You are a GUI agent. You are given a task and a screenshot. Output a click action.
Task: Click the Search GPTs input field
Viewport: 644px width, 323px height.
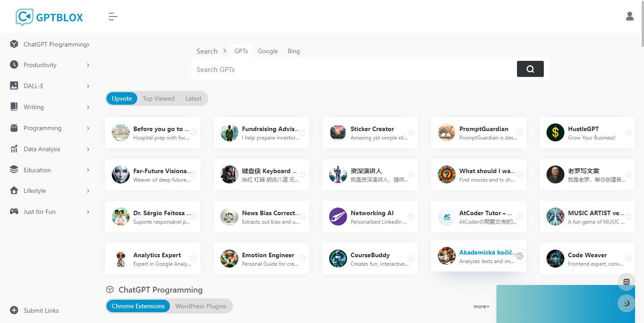(354, 69)
